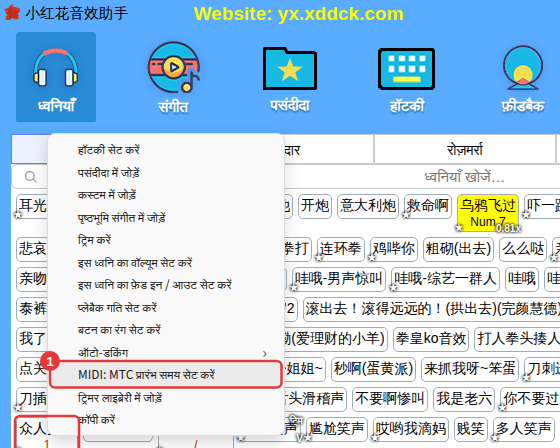Play the 拳皇ko音效 sound button
Image resolution: width=560 pixels, height=448 pixels.
tap(431, 339)
